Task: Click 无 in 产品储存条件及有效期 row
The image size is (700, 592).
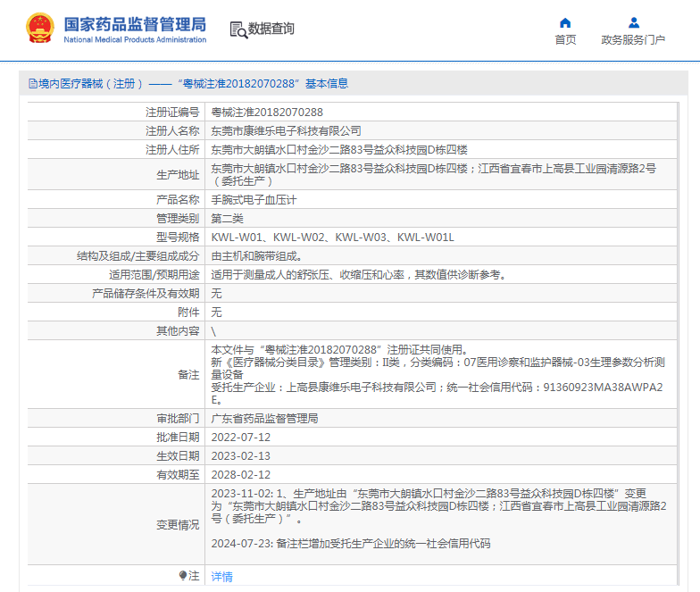Action: click(x=216, y=293)
